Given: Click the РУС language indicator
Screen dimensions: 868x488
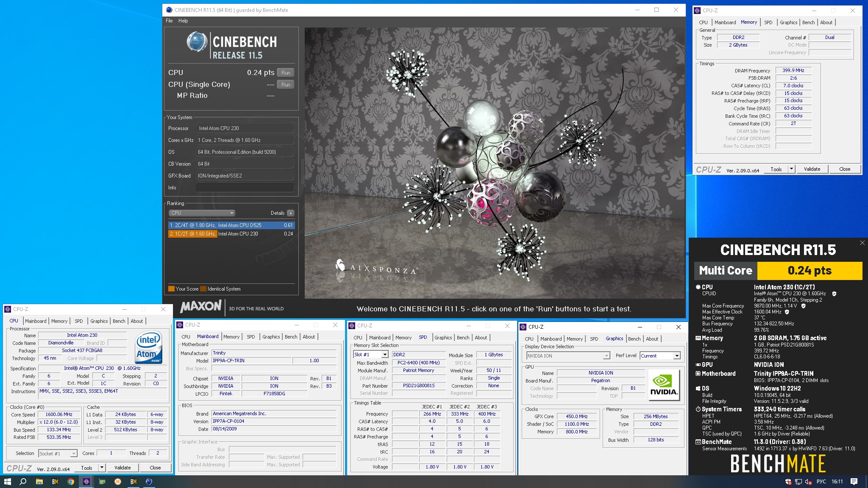Looking at the screenshot, I should (821, 482).
